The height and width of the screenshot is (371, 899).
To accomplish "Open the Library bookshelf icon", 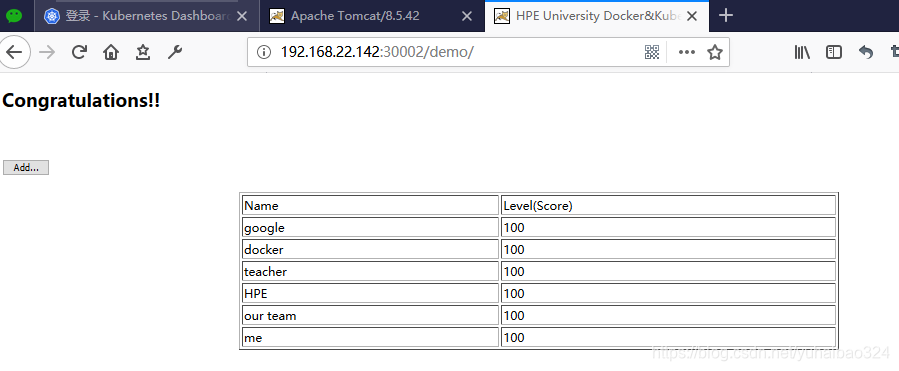I will pos(802,52).
